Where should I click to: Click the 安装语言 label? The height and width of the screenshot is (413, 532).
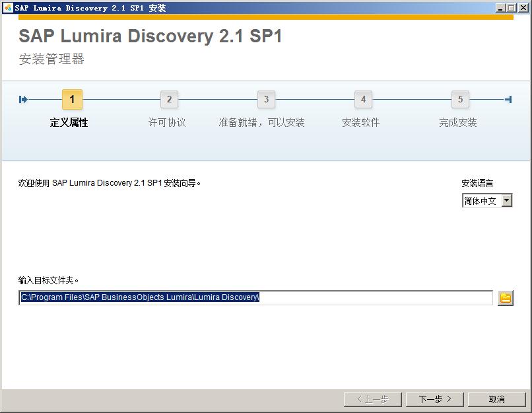(477, 184)
